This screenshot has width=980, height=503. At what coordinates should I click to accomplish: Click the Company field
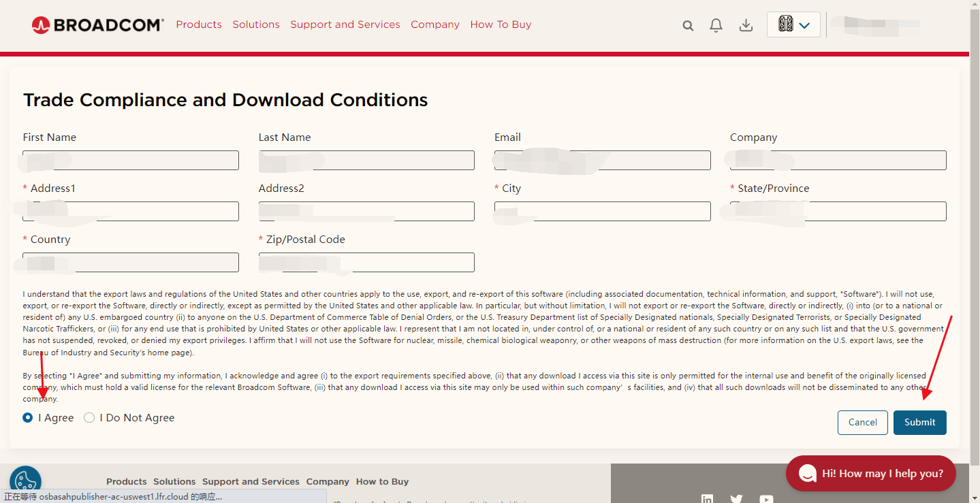838,160
